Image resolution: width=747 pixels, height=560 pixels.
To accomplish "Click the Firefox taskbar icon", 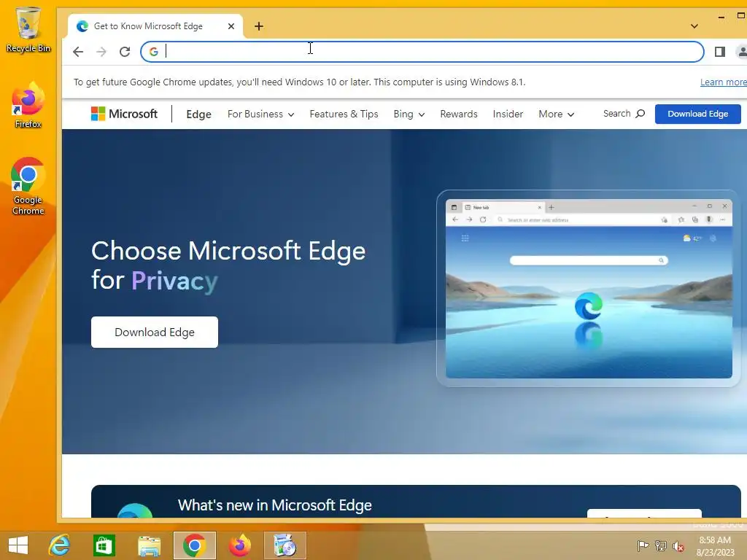I will (x=239, y=545).
